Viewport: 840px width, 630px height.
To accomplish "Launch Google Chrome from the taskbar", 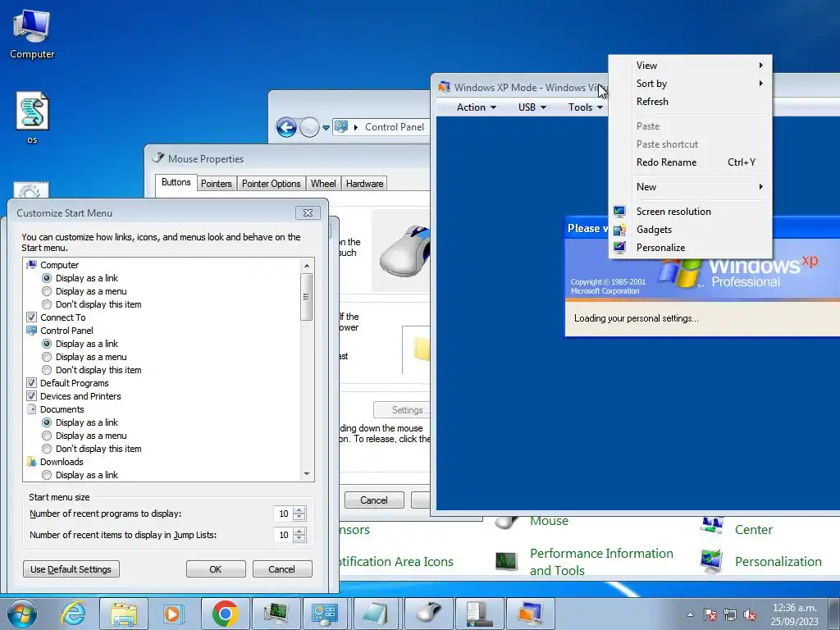I will click(x=225, y=614).
